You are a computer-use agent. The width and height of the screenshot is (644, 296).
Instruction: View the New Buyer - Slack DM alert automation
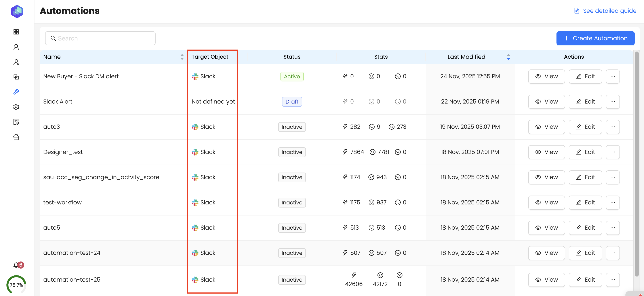546,76
